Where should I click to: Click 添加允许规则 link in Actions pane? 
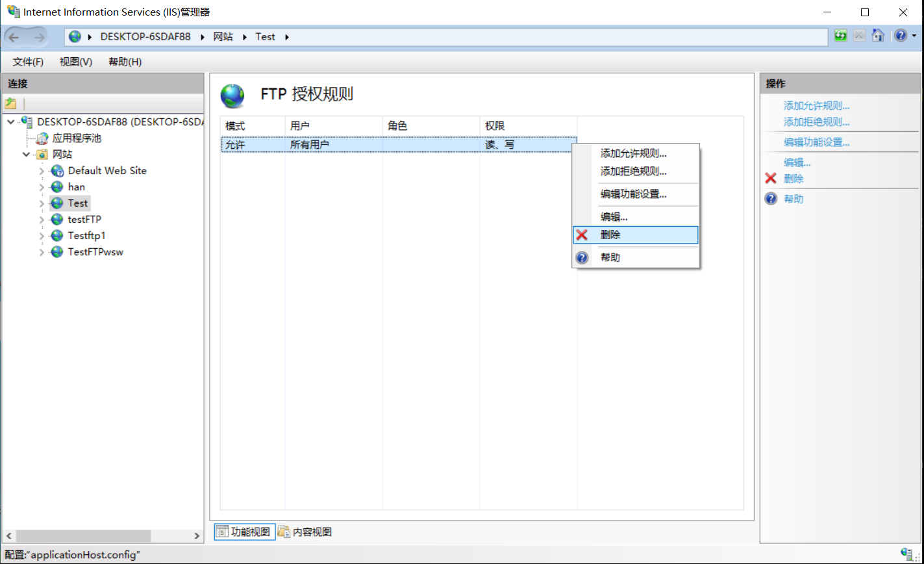[816, 106]
